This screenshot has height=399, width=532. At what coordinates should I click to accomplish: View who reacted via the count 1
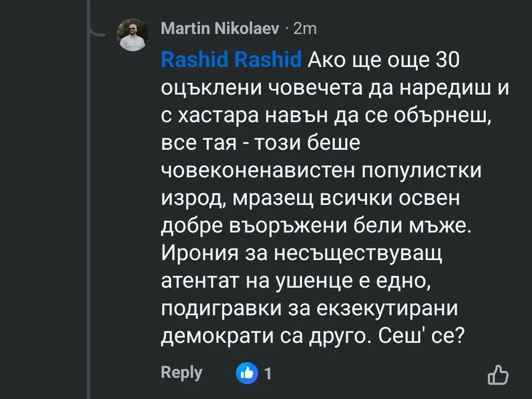tap(268, 374)
